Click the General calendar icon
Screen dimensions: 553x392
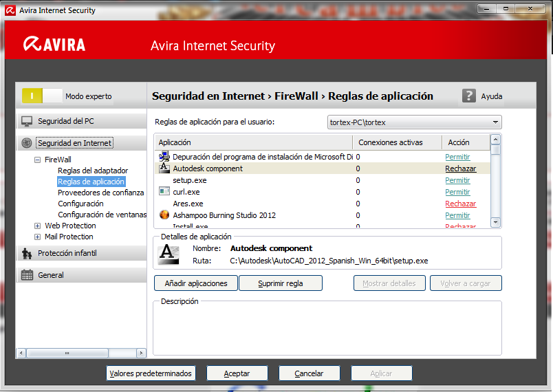[27, 275]
